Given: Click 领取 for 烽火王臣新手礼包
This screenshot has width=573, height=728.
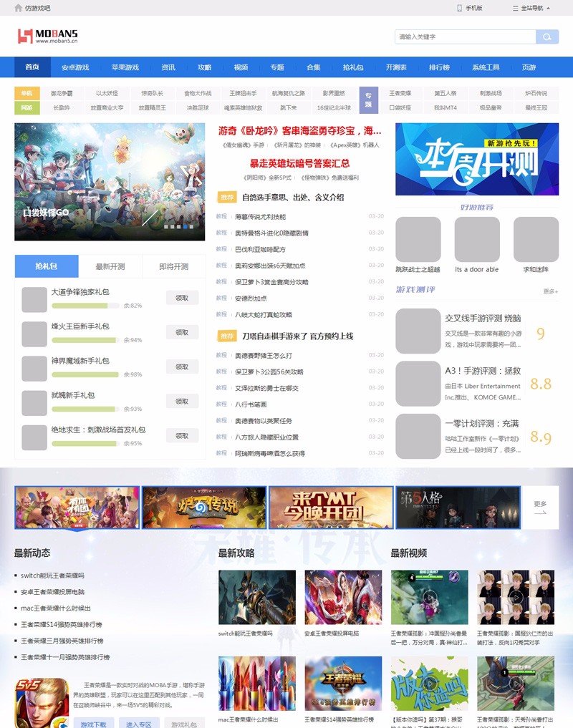Looking at the screenshot, I should pyautogui.click(x=182, y=332).
